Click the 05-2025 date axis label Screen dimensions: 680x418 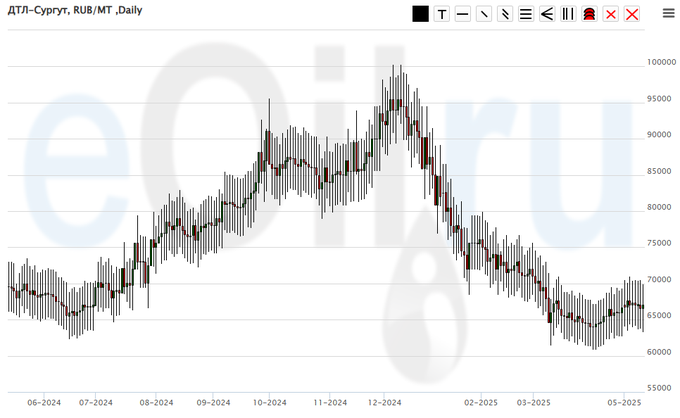[625, 403]
